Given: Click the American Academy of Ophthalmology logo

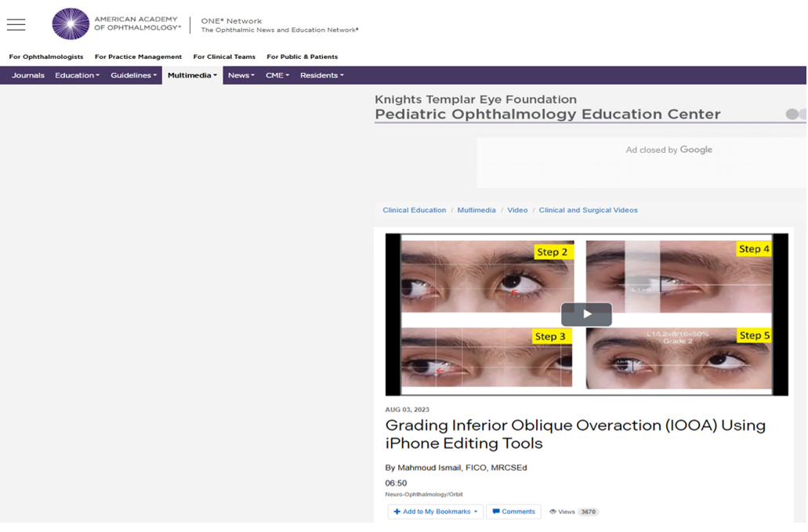Looking at the screenshot, I should (x=117, y=24).
